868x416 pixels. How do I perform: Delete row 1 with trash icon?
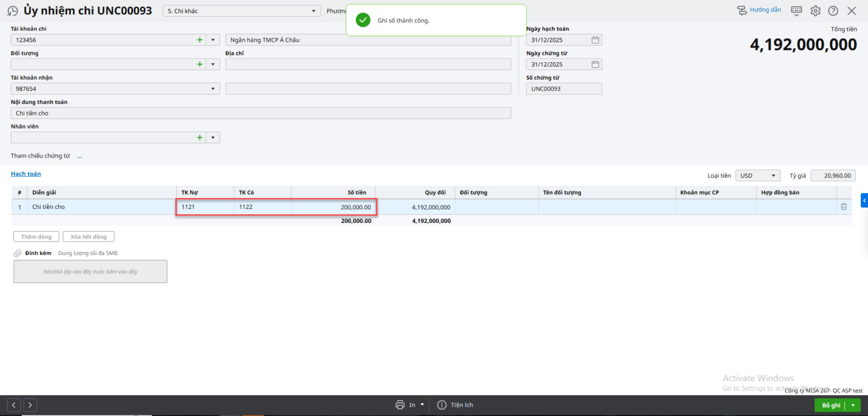coord(844,207)
